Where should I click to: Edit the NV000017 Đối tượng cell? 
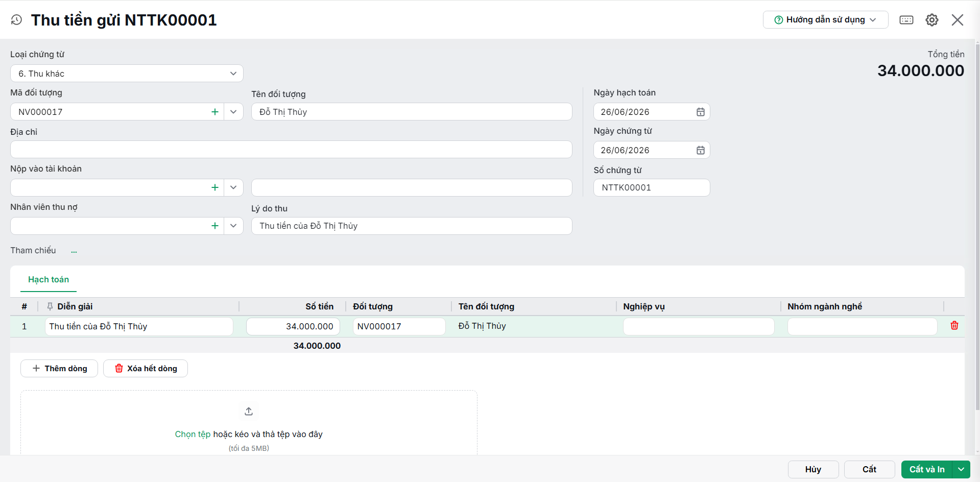(x=399, y=326)
